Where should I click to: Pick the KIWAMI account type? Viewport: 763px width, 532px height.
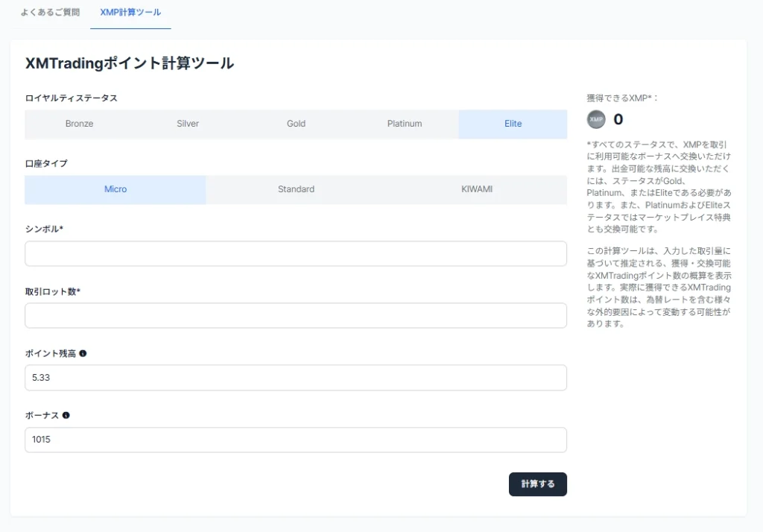[477, 189]
